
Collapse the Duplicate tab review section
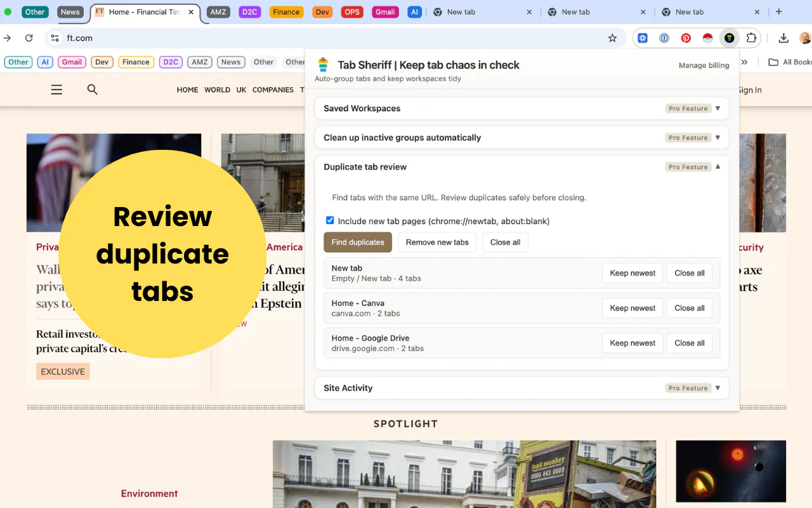pos(521,167)
